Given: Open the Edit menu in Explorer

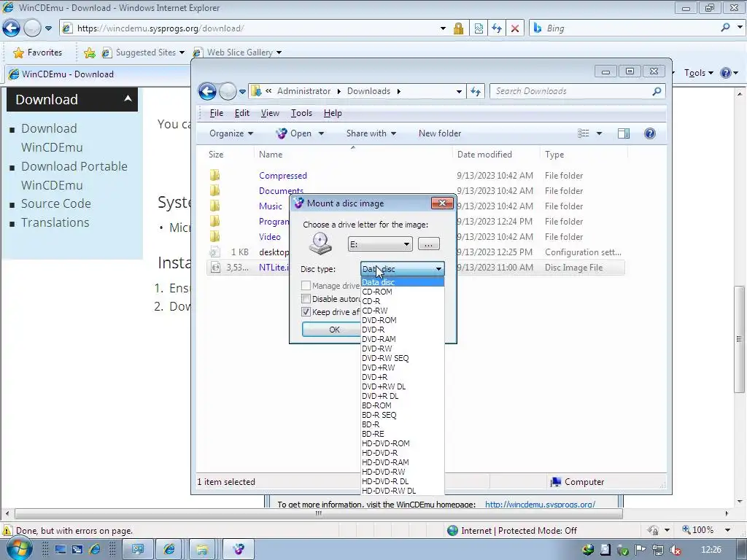Looking at the screenshot, I should [241, 113].
